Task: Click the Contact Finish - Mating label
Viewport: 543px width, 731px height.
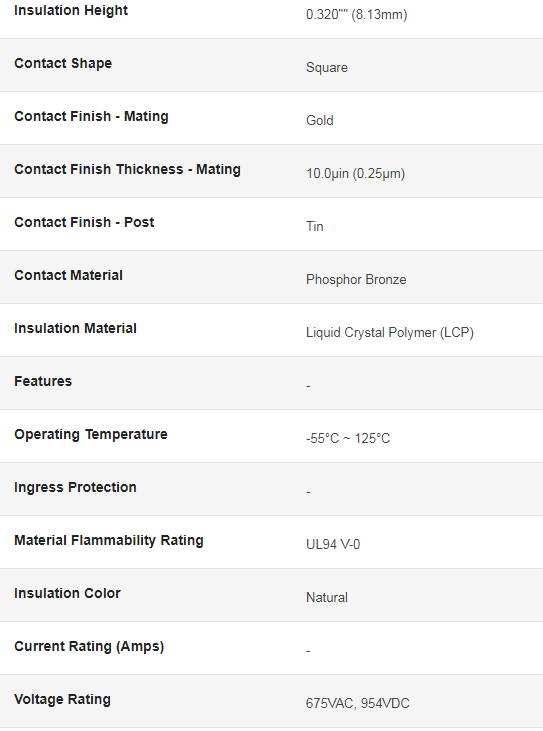Action: [x=91, y=117]
